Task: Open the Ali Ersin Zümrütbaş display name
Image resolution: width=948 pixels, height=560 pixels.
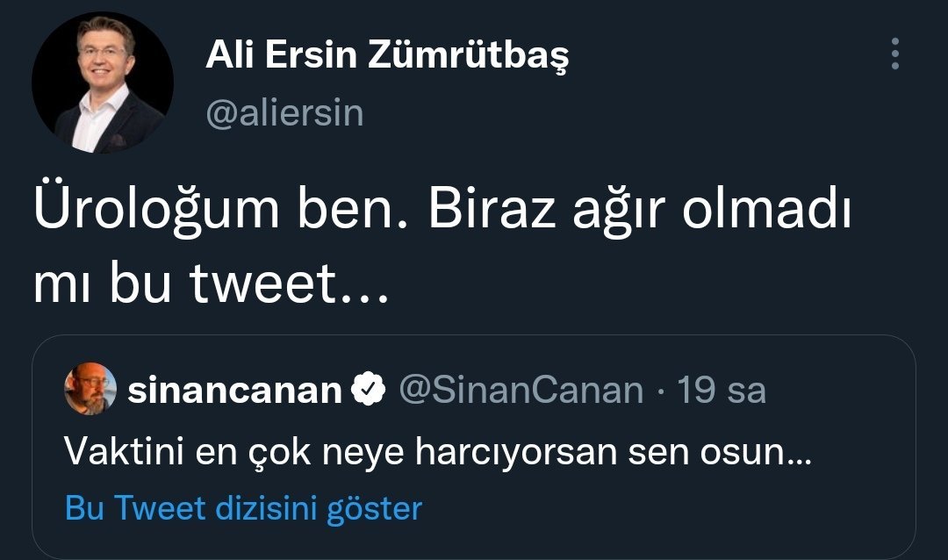Action: click(387, 56)
